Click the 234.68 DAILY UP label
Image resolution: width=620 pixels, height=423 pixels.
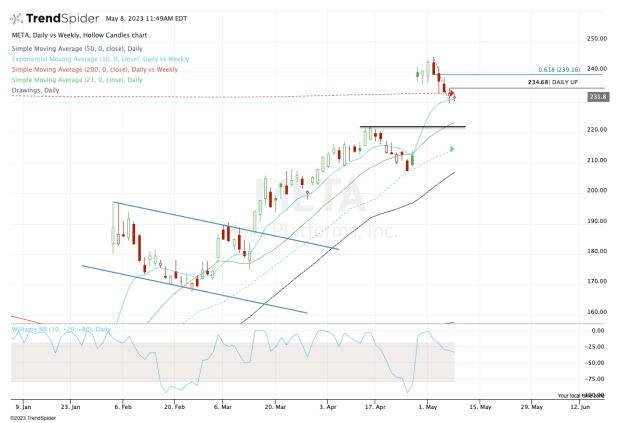click(553, 82)
